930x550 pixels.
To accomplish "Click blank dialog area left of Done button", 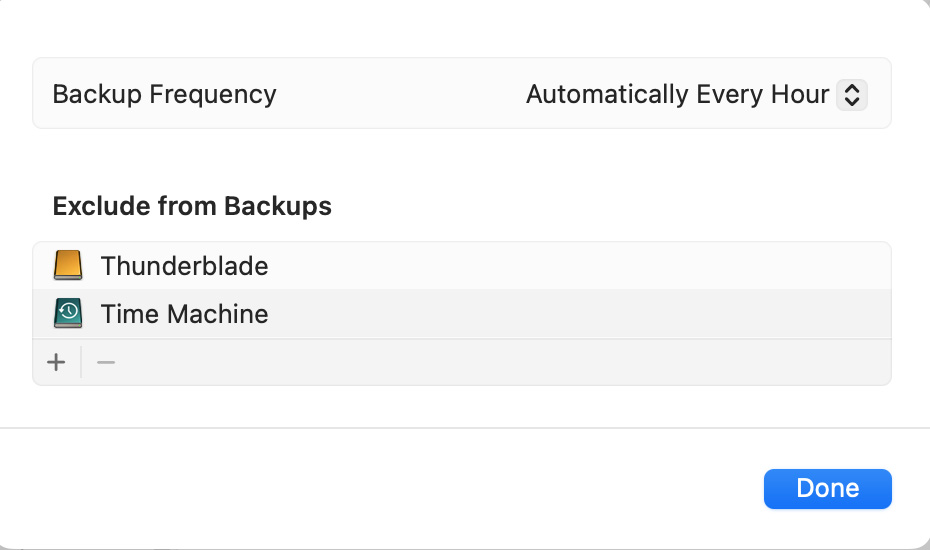I will pos(400,488).
